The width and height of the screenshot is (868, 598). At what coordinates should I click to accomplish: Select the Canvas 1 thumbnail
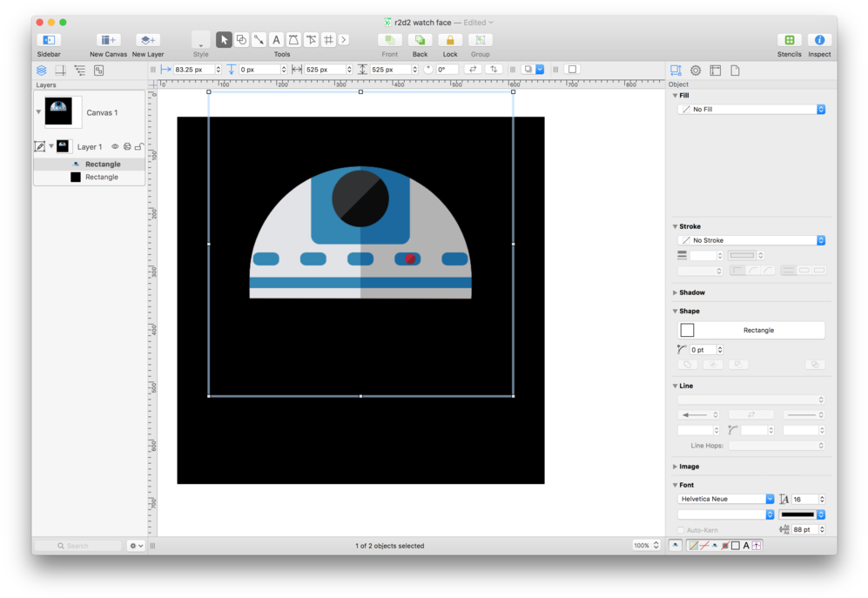(x=58, y=111)
